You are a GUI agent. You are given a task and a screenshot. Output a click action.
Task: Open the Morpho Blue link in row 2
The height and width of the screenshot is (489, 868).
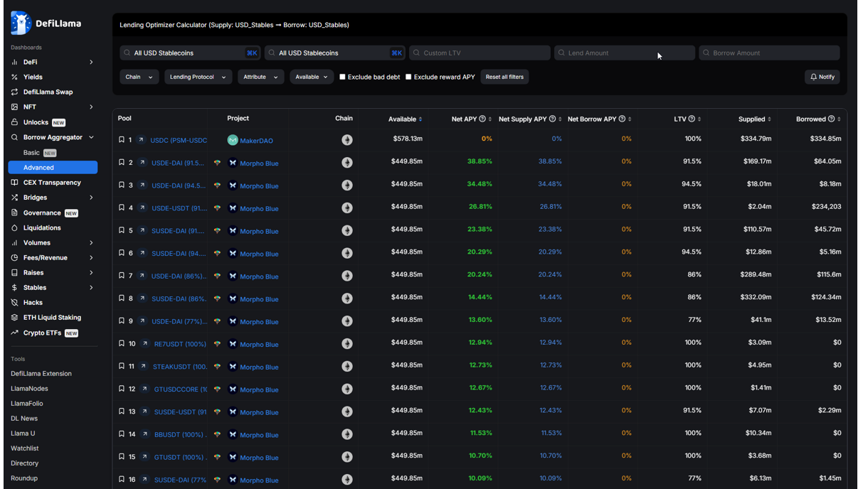pyautogui.click(x=259, y=163)
